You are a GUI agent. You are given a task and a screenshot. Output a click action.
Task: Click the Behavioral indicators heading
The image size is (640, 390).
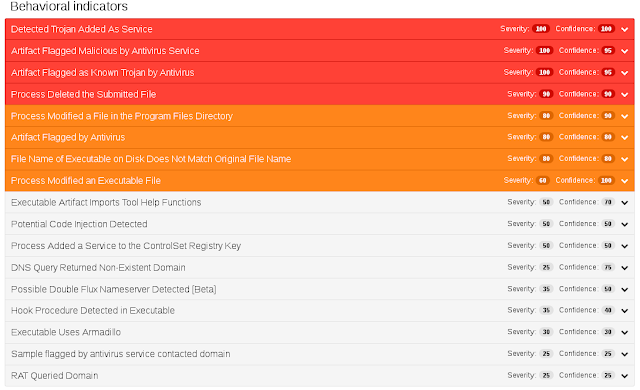69,6
